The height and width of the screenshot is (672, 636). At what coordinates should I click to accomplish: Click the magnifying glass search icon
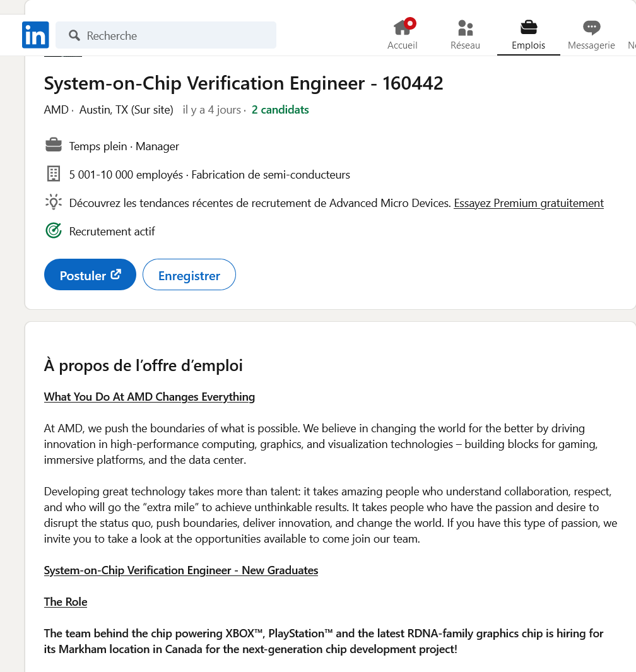coord(74,35)
